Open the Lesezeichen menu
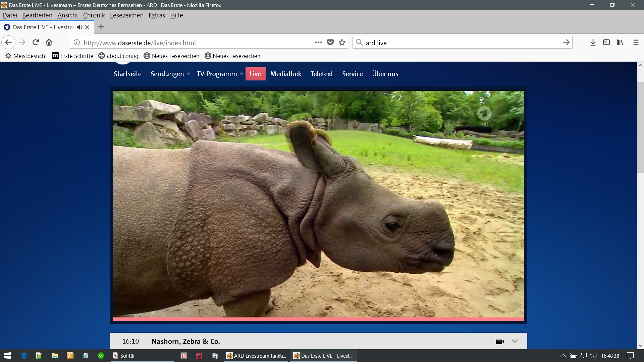The height and width of the screenshot is (362, 644). click(x=126, y=15)
